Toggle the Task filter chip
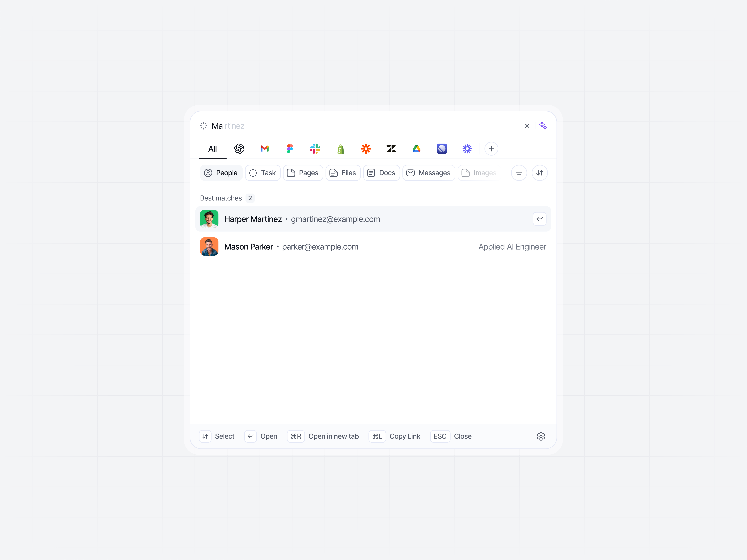 click(x=262, y=173)
